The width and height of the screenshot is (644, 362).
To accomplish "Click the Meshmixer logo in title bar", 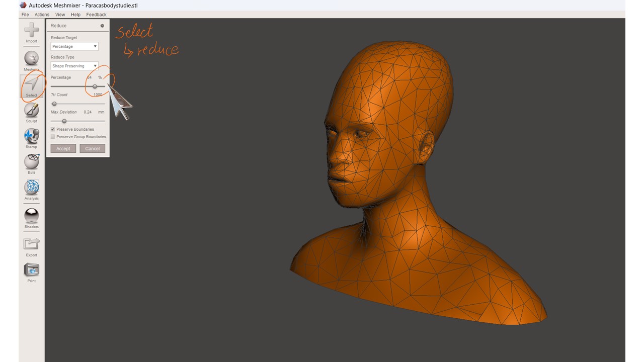I will pos(23,5).
